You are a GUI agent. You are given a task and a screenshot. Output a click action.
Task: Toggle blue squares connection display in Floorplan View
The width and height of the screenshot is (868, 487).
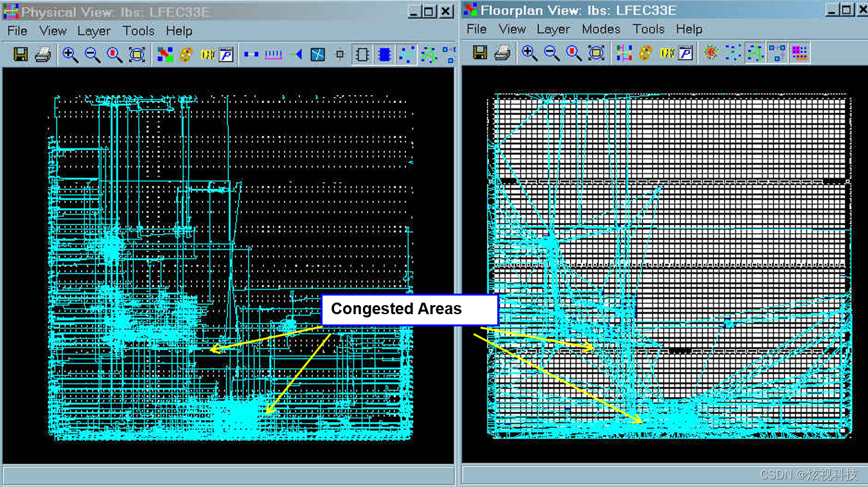(x=777, y=53)
